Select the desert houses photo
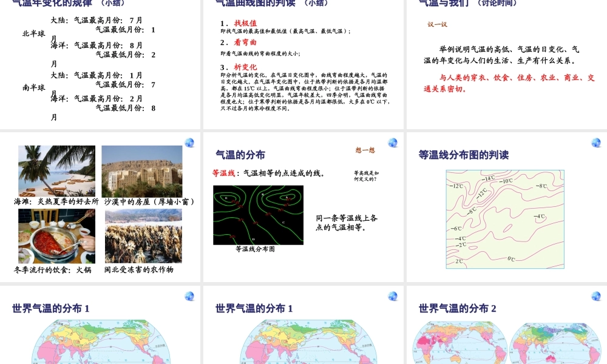This screenshot has height=364, width=607. tap(141, 171)
